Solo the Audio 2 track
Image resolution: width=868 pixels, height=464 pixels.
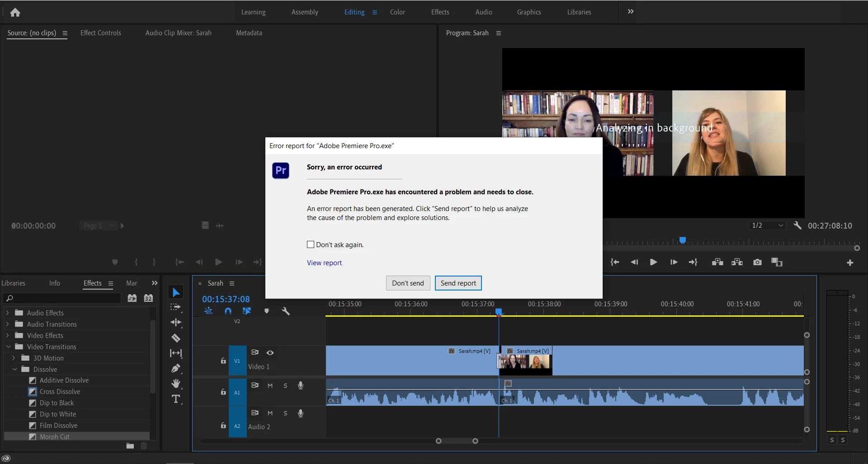pos(285,413)
